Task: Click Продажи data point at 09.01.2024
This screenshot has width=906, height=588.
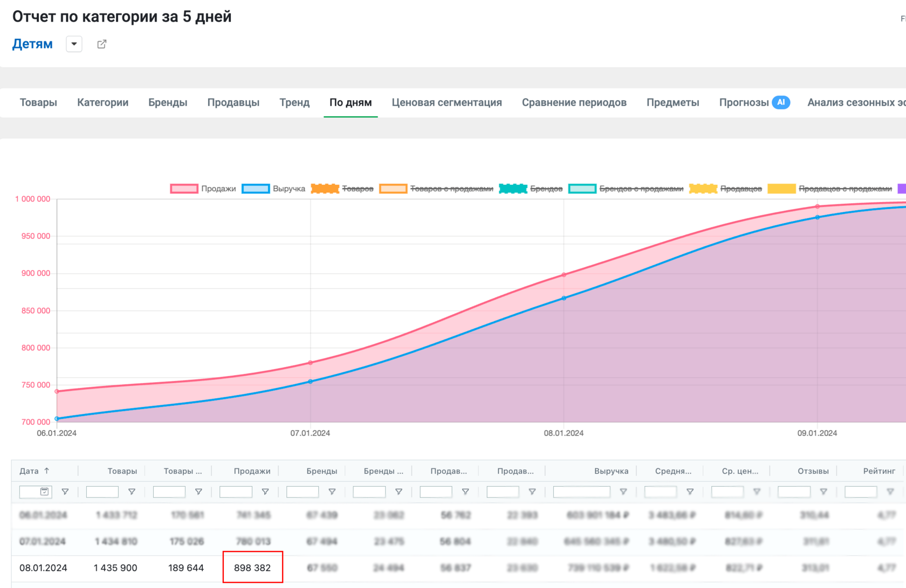Action: pyautogui.click(x=818, y=206)
